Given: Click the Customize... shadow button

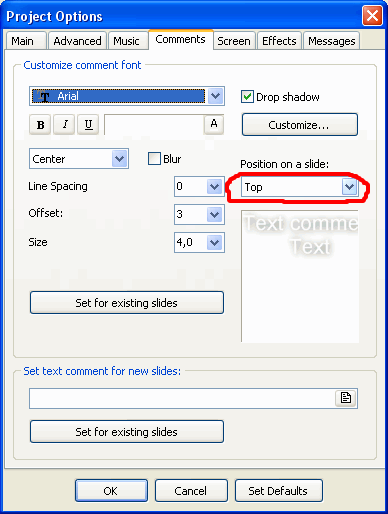Looking at the screenshot, I should (x=300, y=125).
